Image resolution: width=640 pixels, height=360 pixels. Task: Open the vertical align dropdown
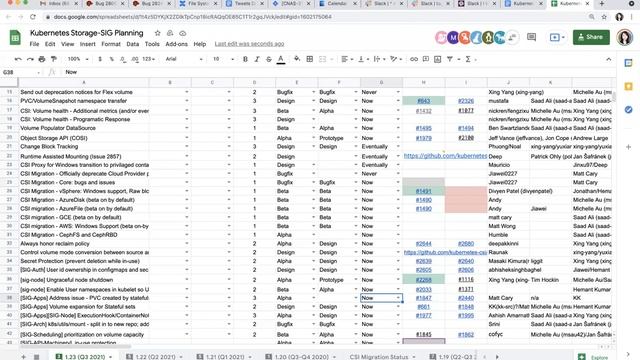coord(363,59)
